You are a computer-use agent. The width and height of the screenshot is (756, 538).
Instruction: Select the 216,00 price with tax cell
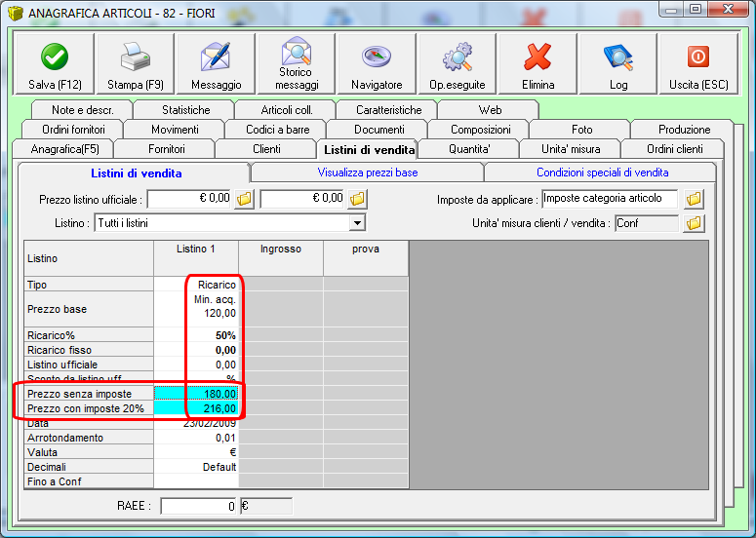tap(196, 408)
